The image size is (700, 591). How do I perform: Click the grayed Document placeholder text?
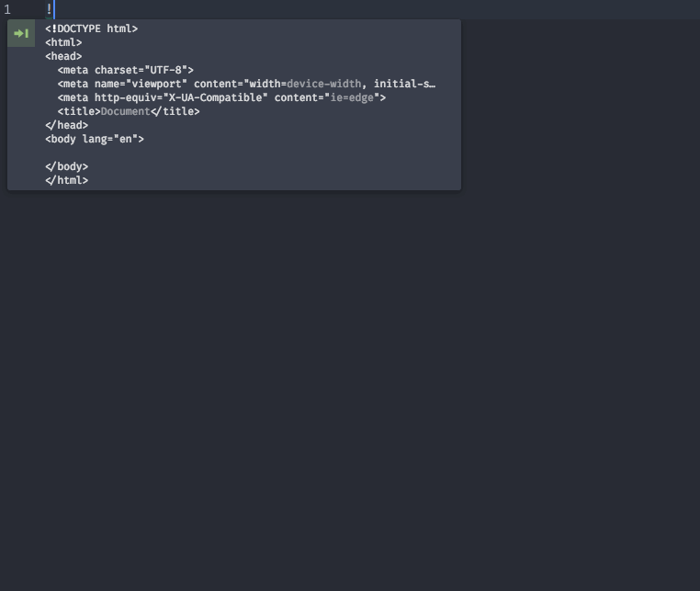(126, 112)
